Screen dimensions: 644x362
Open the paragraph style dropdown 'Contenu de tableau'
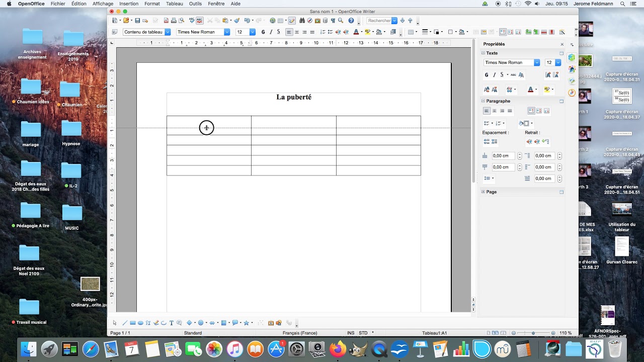168,32
